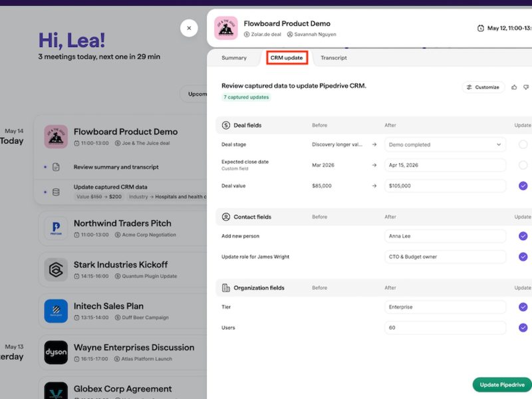532x399 pixels.
Task: Switch to the Transcript tab
Action: coord(334,58)
